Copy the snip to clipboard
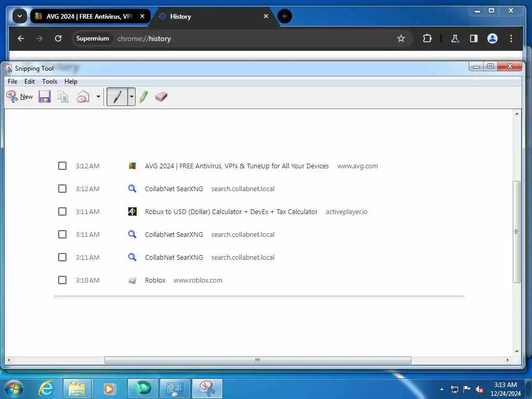 63,97
